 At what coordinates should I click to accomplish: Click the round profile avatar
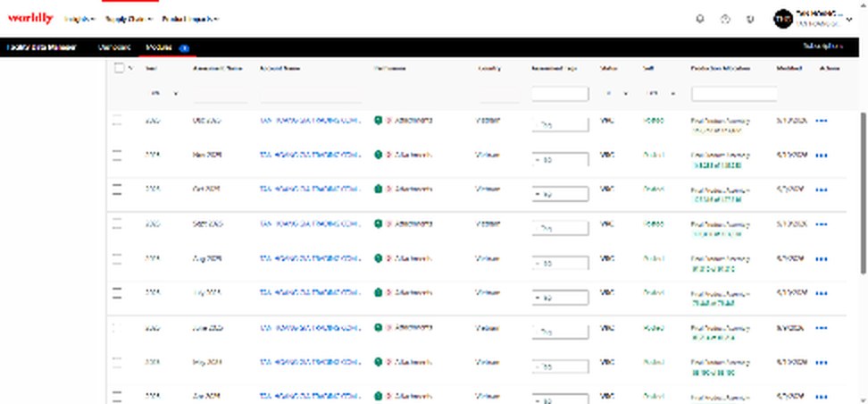point(783,20)
